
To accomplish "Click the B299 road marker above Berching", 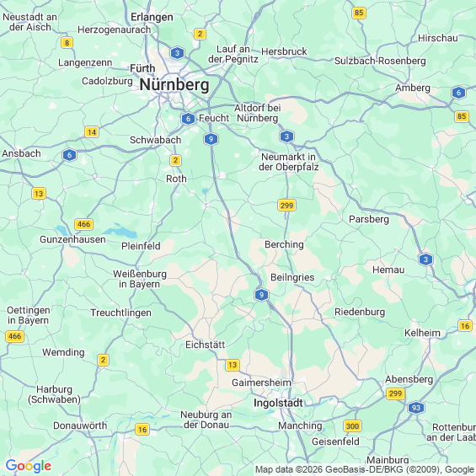I will [x=286, y=206].
